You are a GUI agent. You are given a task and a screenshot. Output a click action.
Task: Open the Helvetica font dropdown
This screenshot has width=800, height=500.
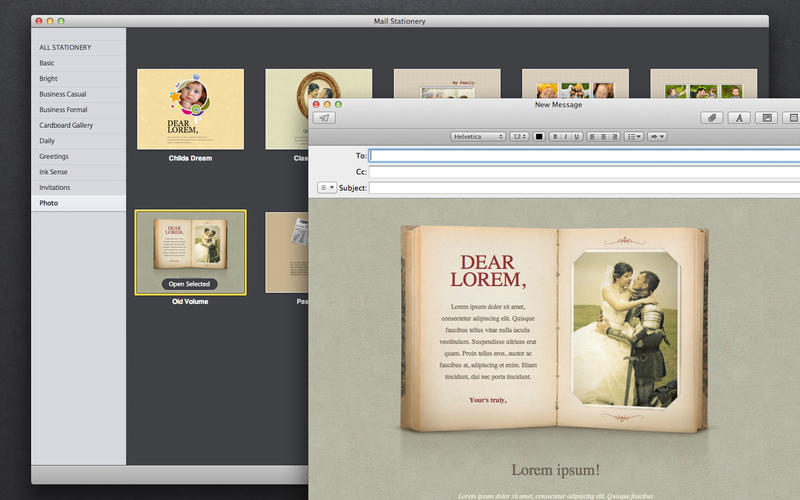click(477, 136)
